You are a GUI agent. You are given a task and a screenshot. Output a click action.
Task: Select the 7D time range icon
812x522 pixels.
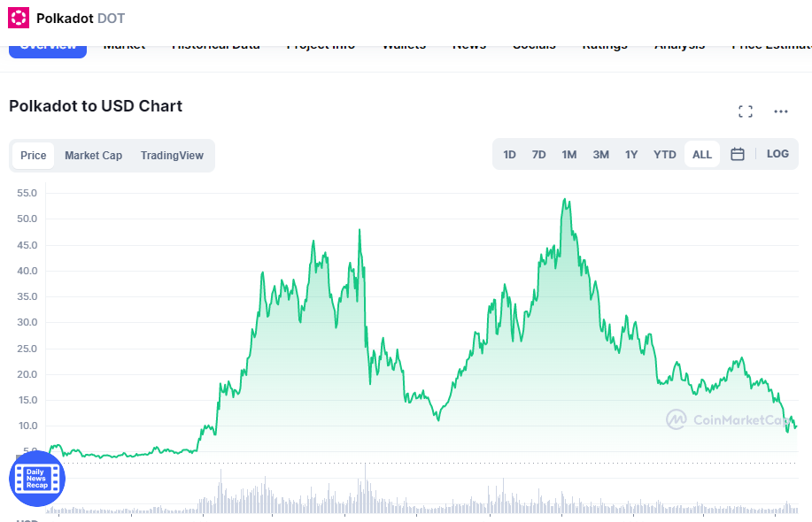pyautogui.click(x=538, y=153)
